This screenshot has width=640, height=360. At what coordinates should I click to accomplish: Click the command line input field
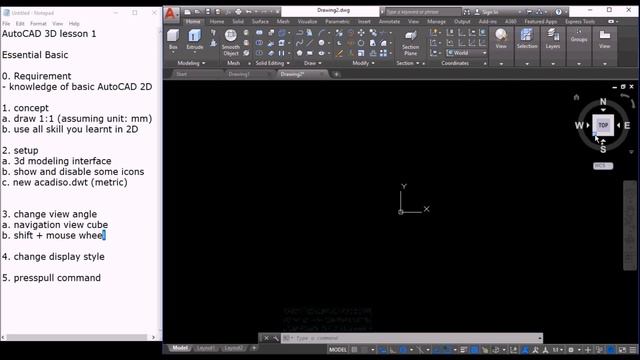coord(411,338)
